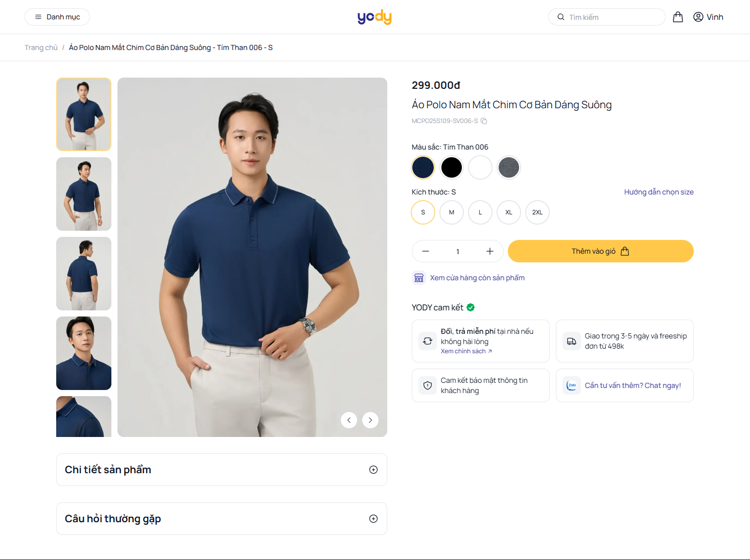The height and width of the screenshot is (560, 750).
Task: Go to next product image arrow
Action: coord(370,420)
